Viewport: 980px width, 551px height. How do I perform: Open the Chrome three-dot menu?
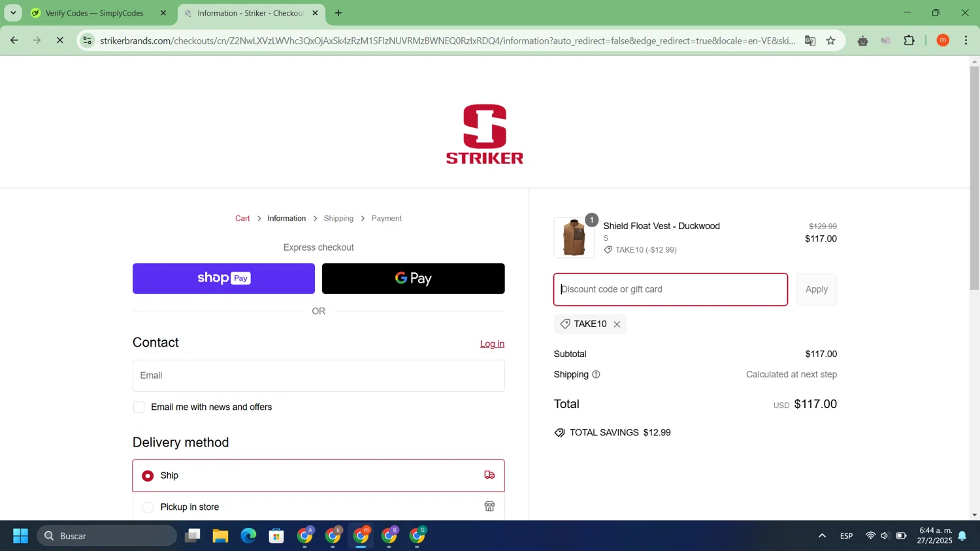[x=966, y=40]
